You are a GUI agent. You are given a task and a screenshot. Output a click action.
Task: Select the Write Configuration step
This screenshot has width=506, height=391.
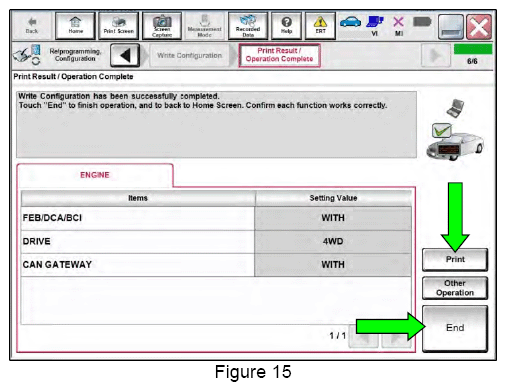190,56
